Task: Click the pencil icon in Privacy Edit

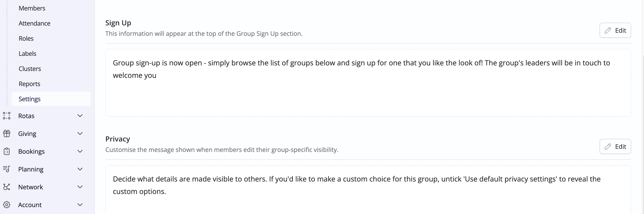Action: coord(608,146)
